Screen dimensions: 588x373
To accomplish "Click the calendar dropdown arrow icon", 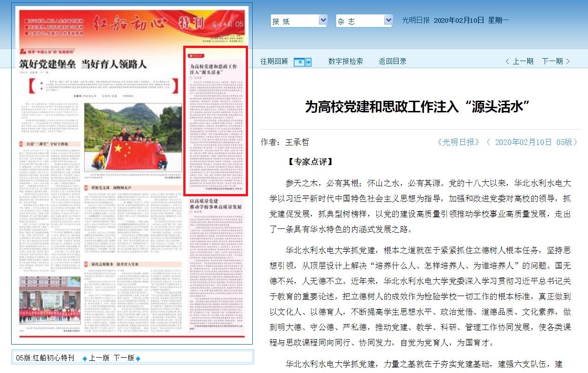I will coord(308,62).
